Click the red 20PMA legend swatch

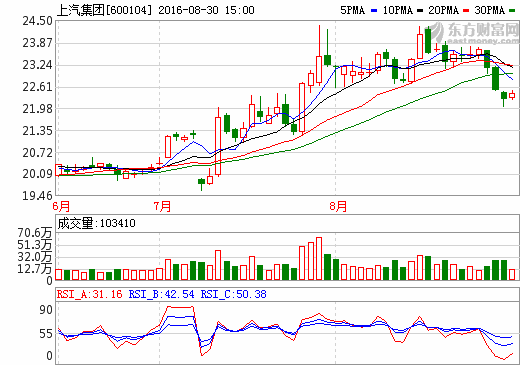pos(466,11)
